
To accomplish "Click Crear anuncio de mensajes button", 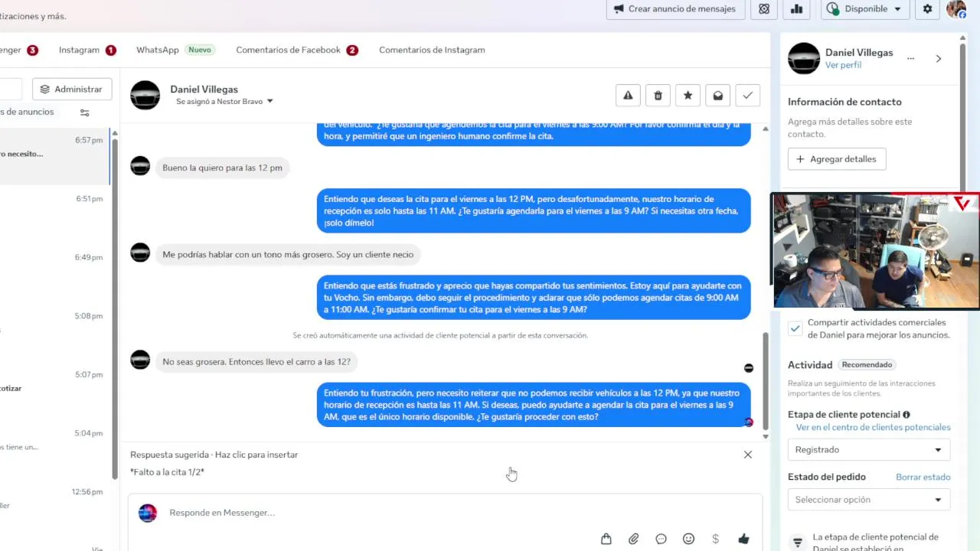I will point(675,9).
